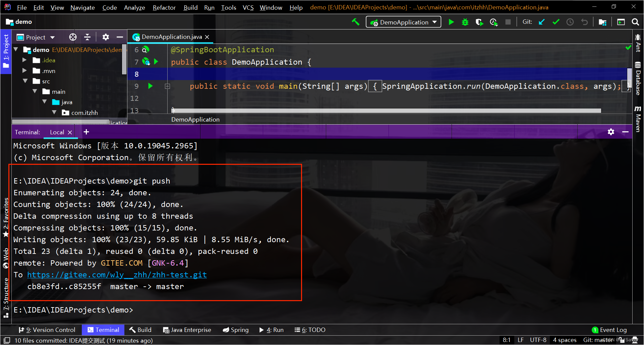Viewport: 644px width, 345px height.
Task: Open the Java Enterprise tool window
Action: tap(187, 330)
